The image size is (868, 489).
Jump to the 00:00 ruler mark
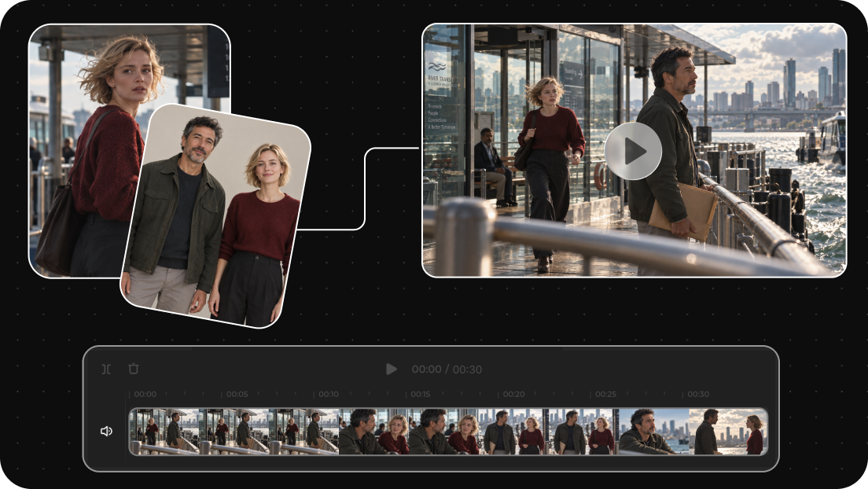point(145,395)
